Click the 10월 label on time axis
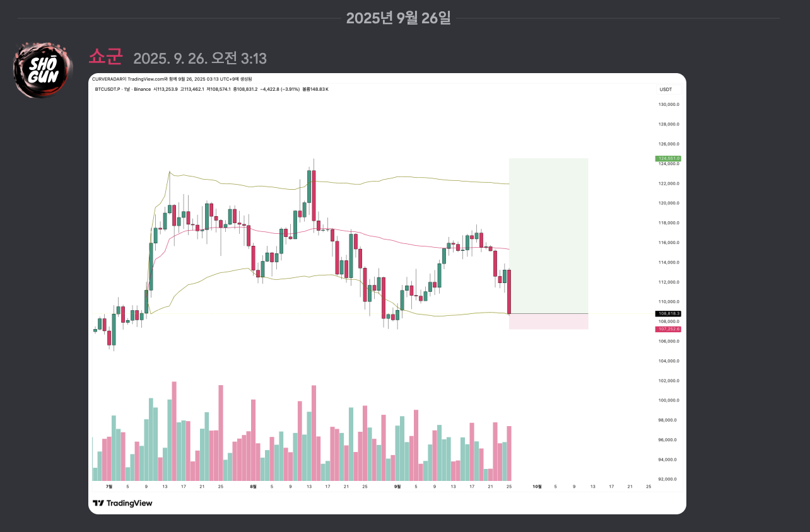This screenshot has height=532, width=810. click(x=537, y=487)
